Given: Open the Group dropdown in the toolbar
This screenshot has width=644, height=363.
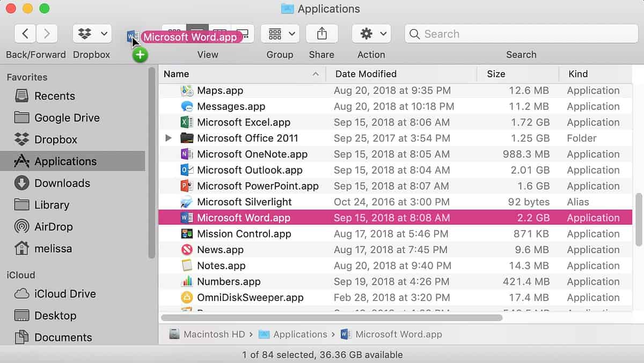Looking at the screenshot, I should [280, 33].
